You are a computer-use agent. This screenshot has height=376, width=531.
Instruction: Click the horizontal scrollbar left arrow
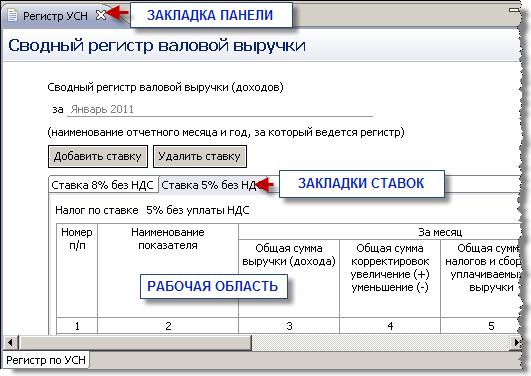coord(10,342)
